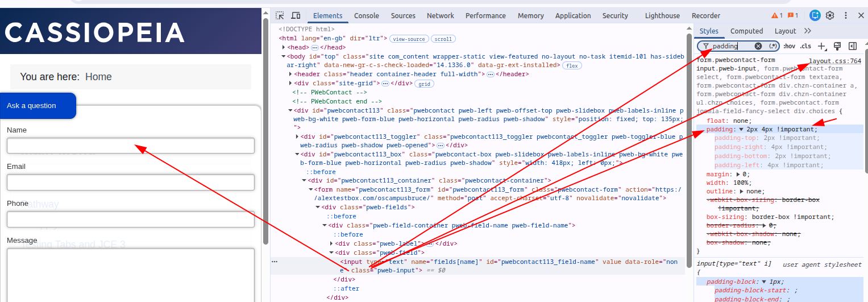Show more Styles pane tabs
The image size is (868, 302).
click(808, 31)
